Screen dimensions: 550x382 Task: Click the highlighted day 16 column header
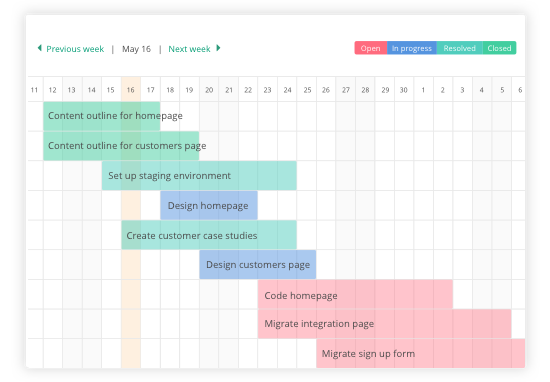[131, 90]
